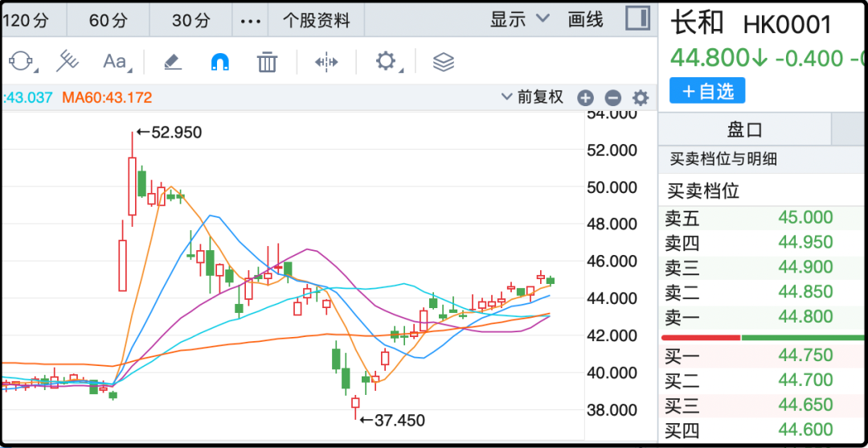Expand the 显示 dropdown

[x=519, y=19]
